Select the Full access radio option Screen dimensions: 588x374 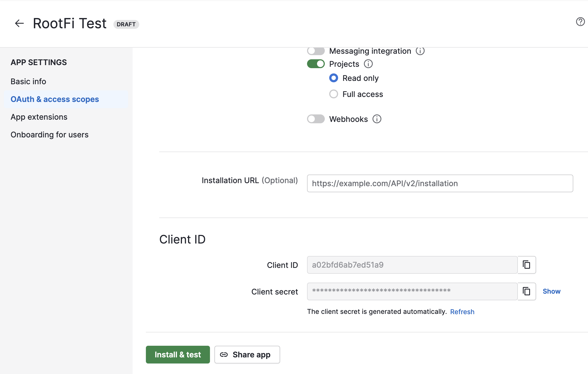(334, 94)
